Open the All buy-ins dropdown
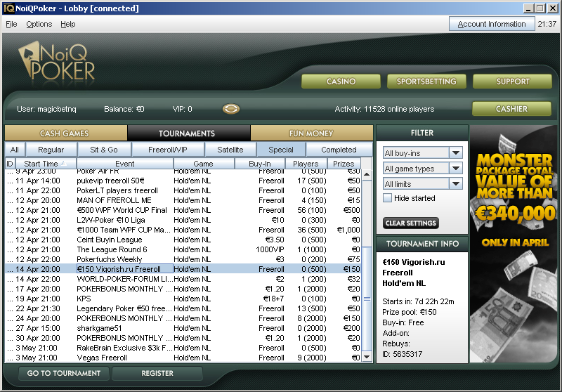Viewport: 562px width, 392px height. tap(423, 152)
